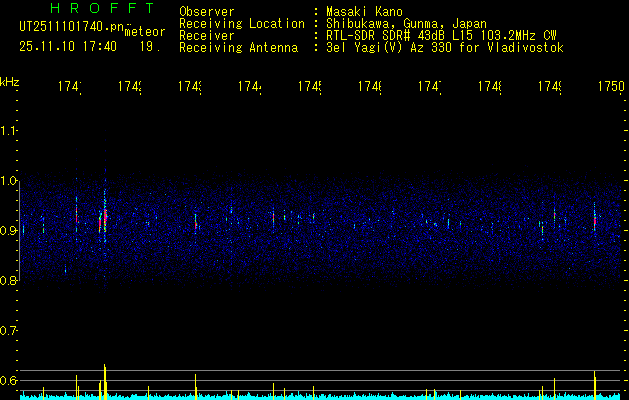Click the kHz axis unit label
Viewport: 629px width, 400px height.
coord(10,81)
